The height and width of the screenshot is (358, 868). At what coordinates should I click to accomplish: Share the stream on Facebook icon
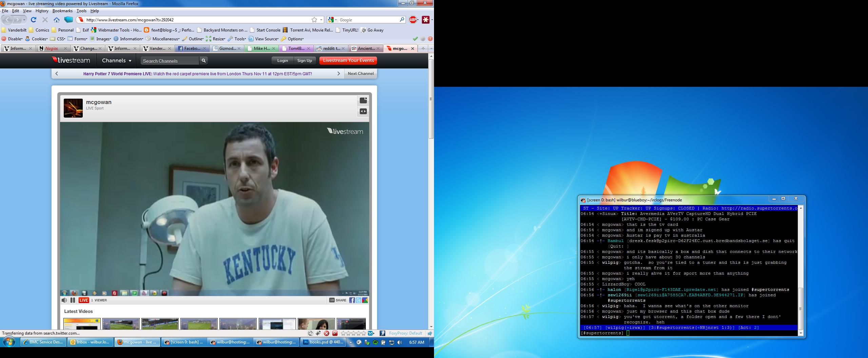pos(352,300)
